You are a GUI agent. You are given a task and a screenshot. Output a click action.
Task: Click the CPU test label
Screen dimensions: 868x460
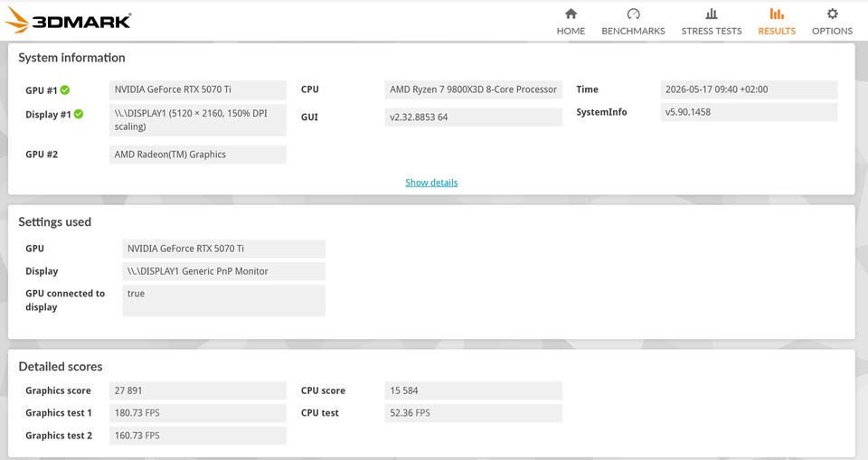click(320, 413)
